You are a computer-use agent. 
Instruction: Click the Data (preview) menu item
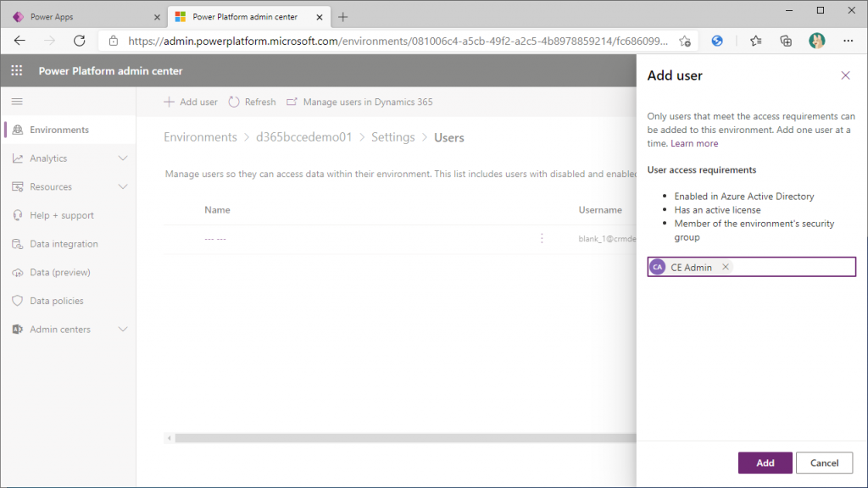70,272
